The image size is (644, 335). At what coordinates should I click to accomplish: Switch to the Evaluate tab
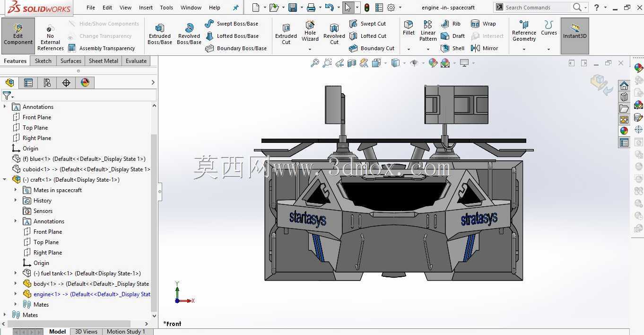[136, 61]
